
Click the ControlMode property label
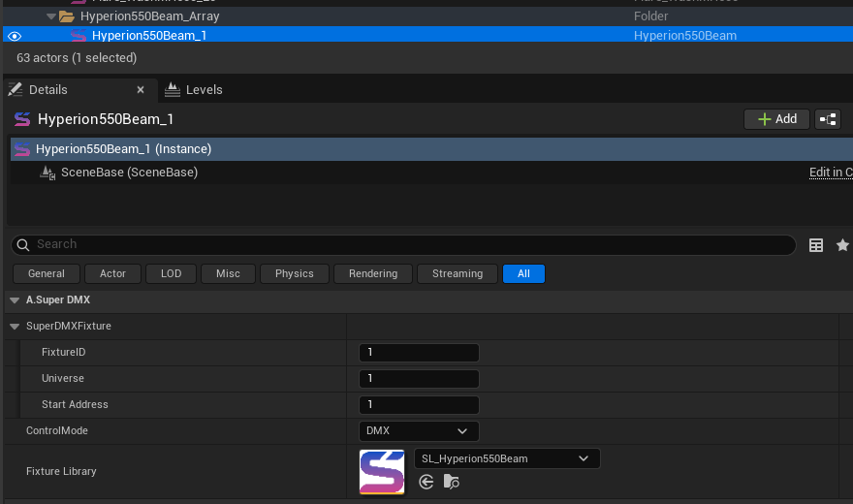(57, 430)
